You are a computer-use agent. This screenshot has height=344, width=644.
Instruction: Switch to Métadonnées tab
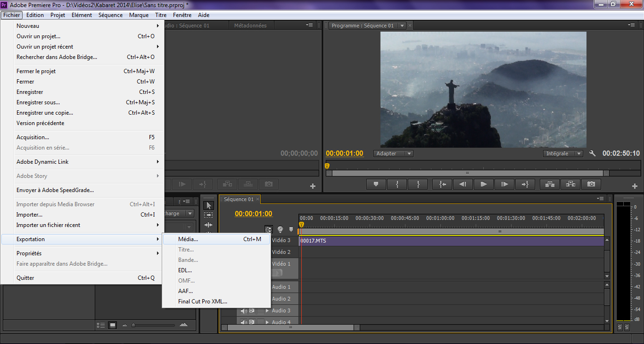point(250,25)
